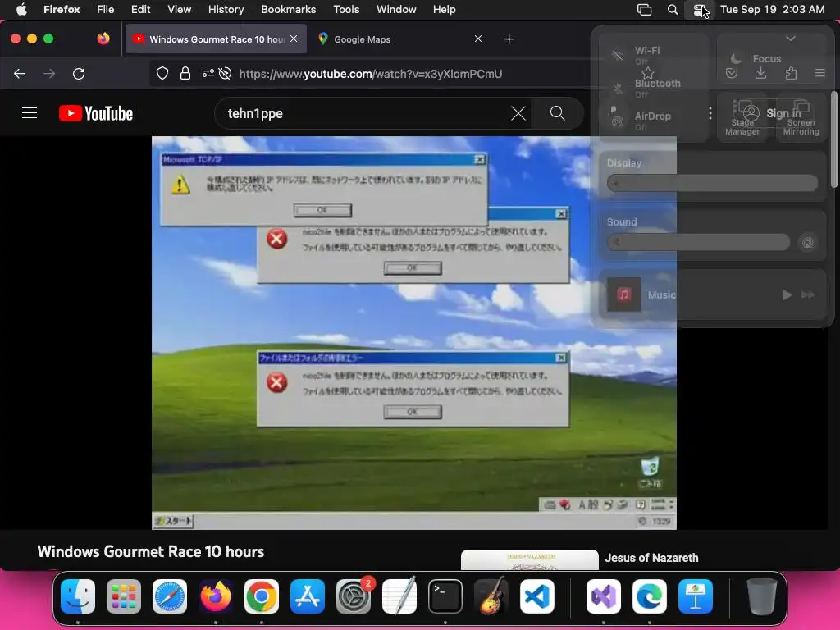Click the date and time clock
The width and height of the screenshot is (840, 630).
[x=772, y=10]
